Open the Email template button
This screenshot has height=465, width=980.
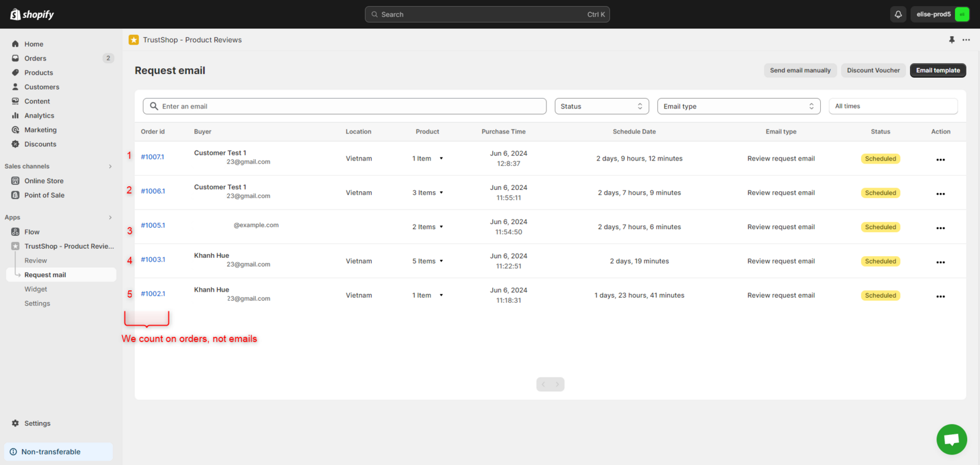tap(937, 70)
